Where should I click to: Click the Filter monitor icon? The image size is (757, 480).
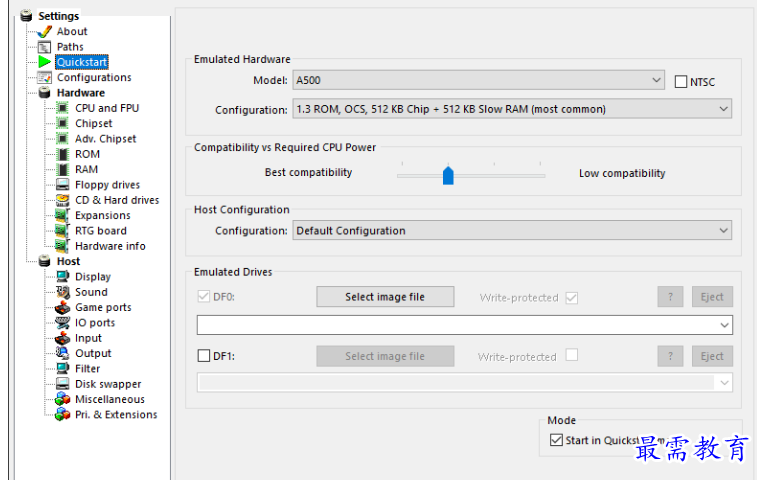(62, 369)
